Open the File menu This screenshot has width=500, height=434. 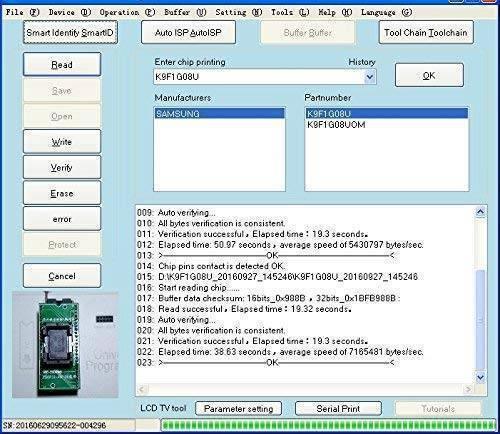(22, 12)
